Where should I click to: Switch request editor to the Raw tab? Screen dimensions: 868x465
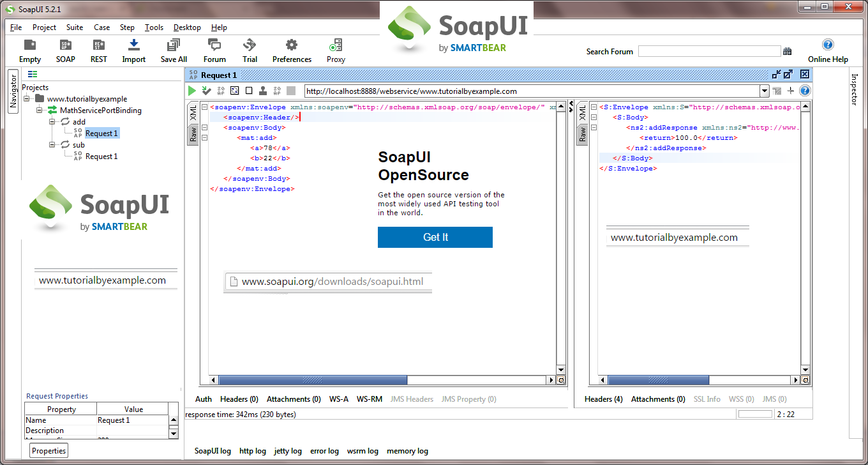pyautogui.click(x=193, y=134)
